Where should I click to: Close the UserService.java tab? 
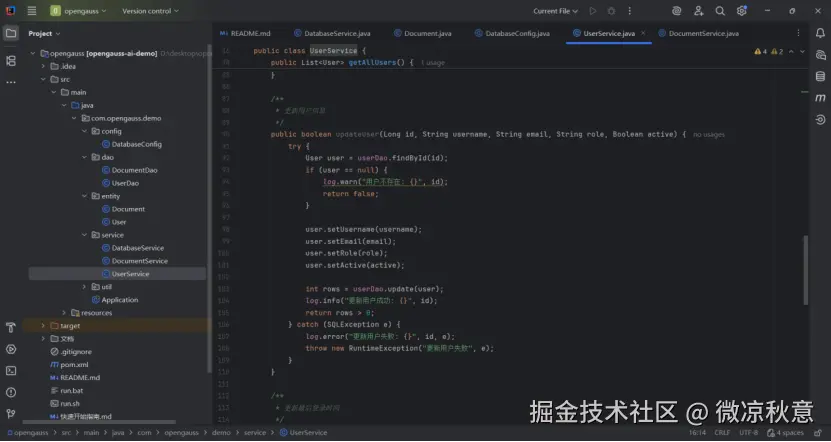[643, 33]
